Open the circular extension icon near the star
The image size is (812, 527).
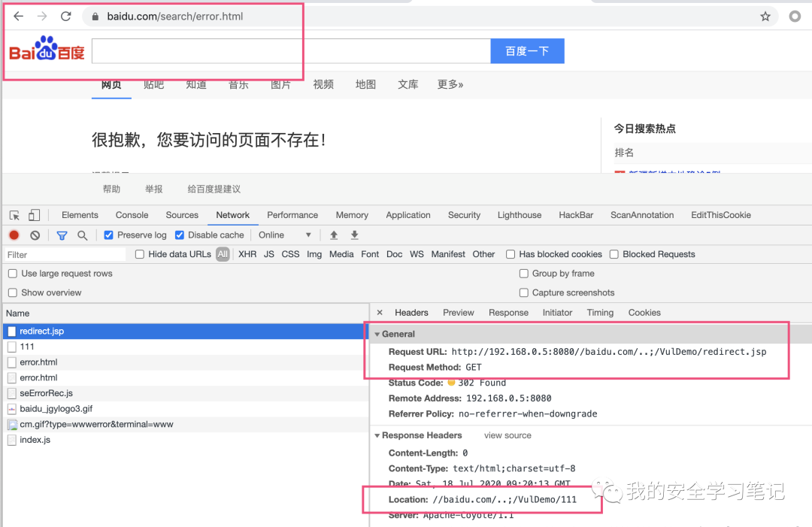coord(795,17)
